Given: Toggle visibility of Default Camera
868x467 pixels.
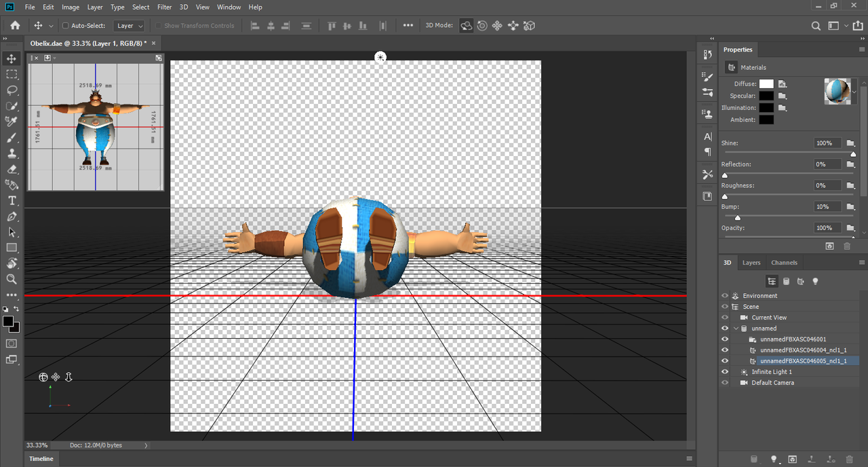Looking at the screenshot, I should coord(725,383).
